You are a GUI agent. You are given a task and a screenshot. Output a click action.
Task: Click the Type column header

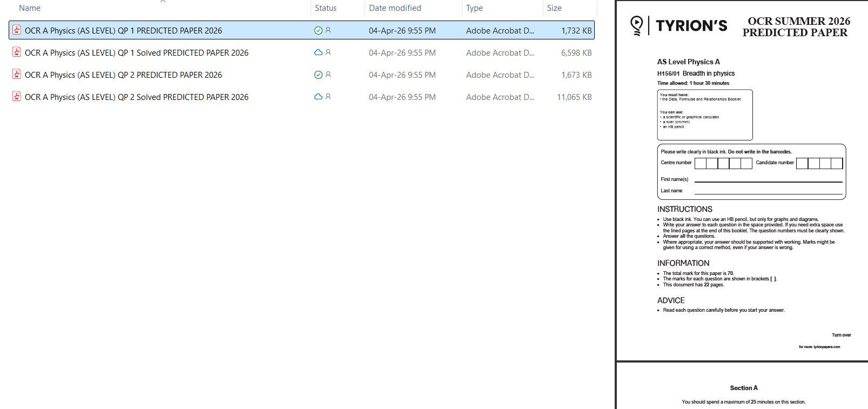pyautogui.click(x=474, y=8)
